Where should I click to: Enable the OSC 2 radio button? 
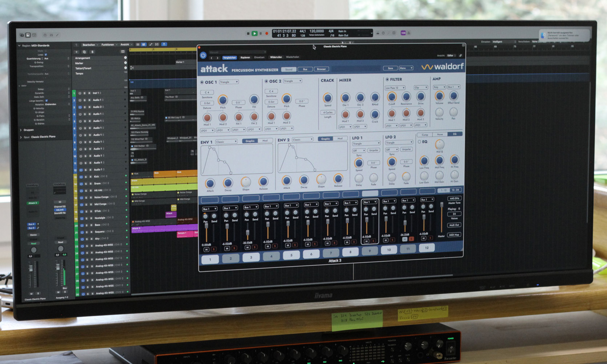pos(266,81)
